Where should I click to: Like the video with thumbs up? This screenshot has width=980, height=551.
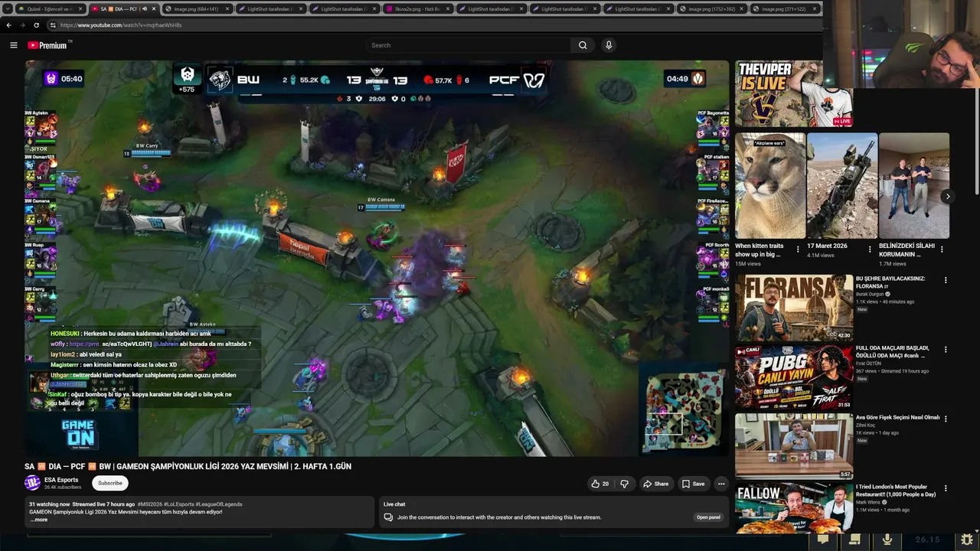point(600,484)
